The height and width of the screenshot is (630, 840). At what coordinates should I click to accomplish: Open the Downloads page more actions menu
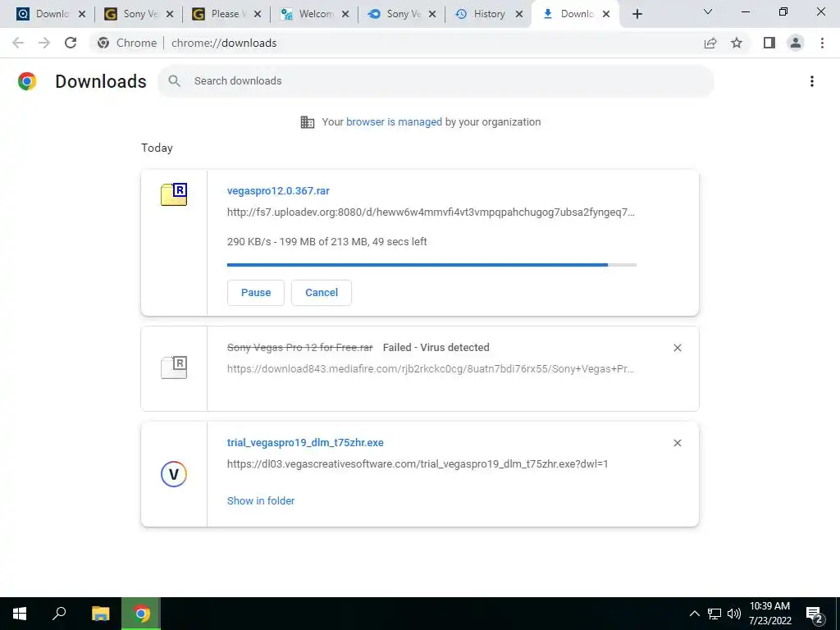click(812, 81)
